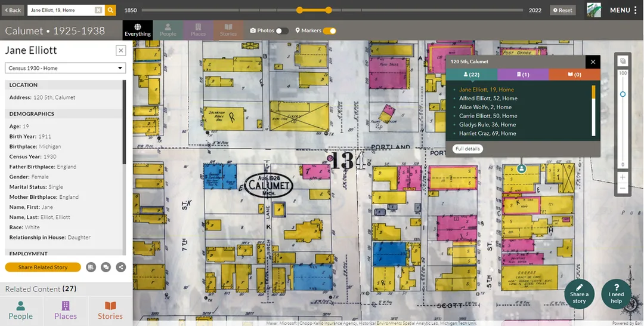
Task: Select Alice Wolfe, 2, Home entry
Action: (485, 107)
